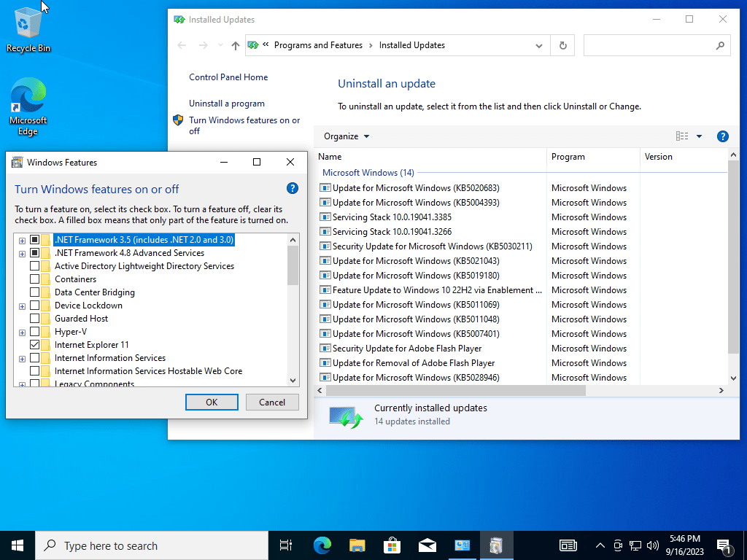Sort by the Version column header
Image resolution: width=747 pixels, height=560 pixels.
684,157
